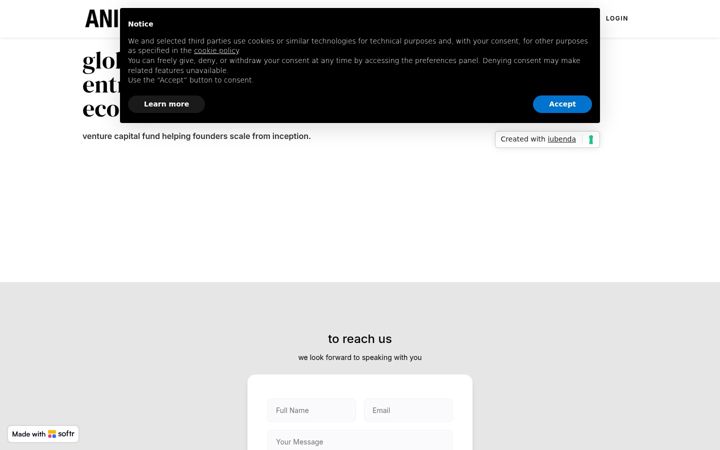Select the venture capital fund tagline

click(x=197, y=136)
